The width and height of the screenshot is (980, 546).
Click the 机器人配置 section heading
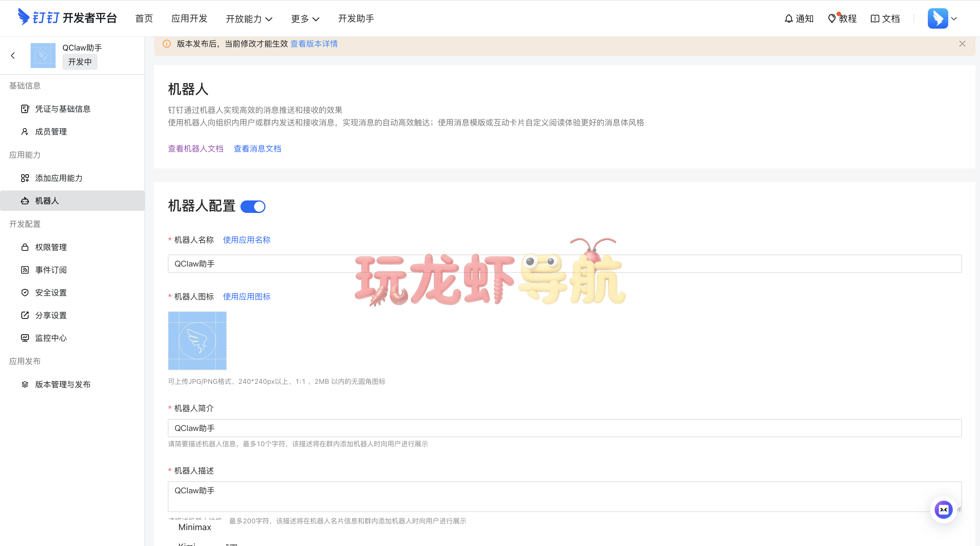click(x=202, y=206)
